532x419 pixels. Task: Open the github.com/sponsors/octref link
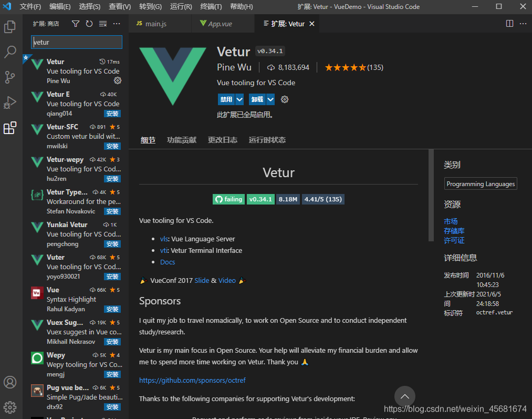pos(192,380)
